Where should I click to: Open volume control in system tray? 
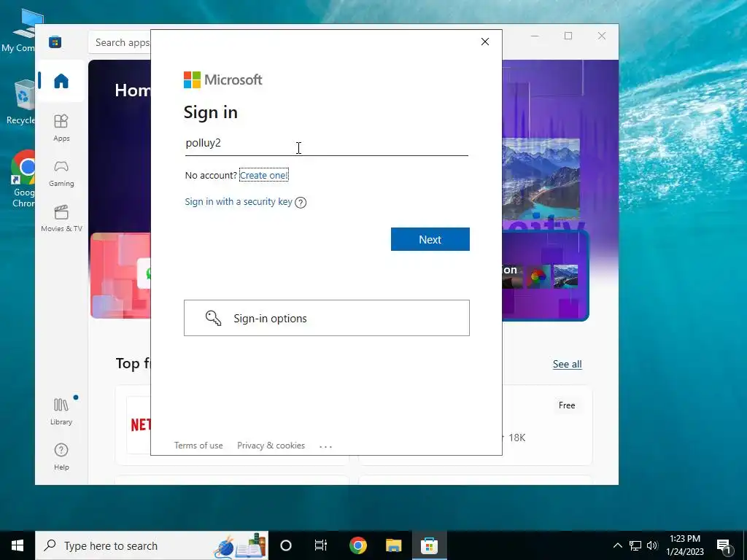pyautogui.click(x=653, y=545)
